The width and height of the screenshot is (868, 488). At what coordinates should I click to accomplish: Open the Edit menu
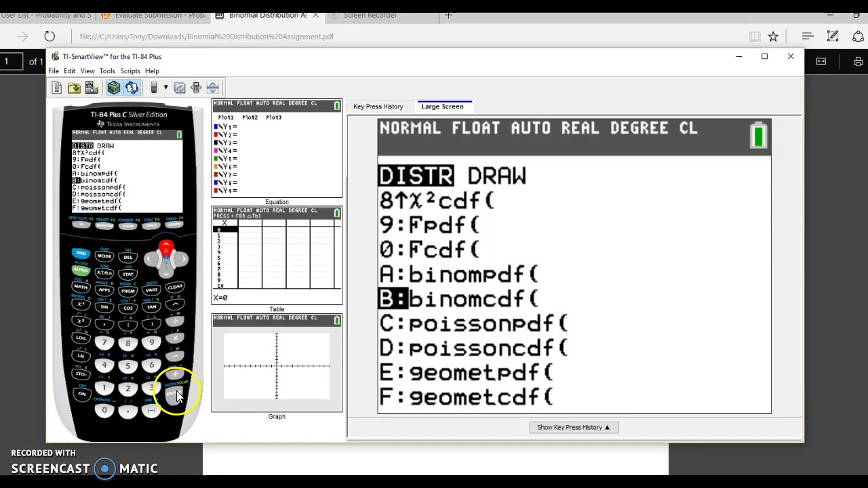click(x=70, y=71)
